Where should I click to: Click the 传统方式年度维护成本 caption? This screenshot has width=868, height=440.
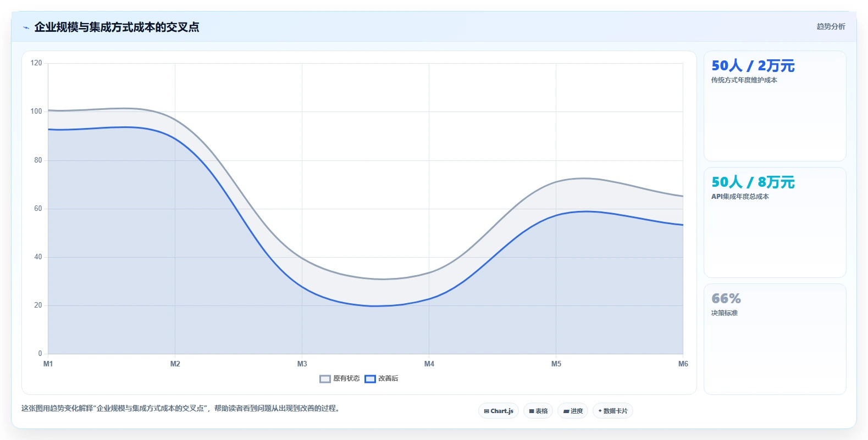click(x=744, y=80)
